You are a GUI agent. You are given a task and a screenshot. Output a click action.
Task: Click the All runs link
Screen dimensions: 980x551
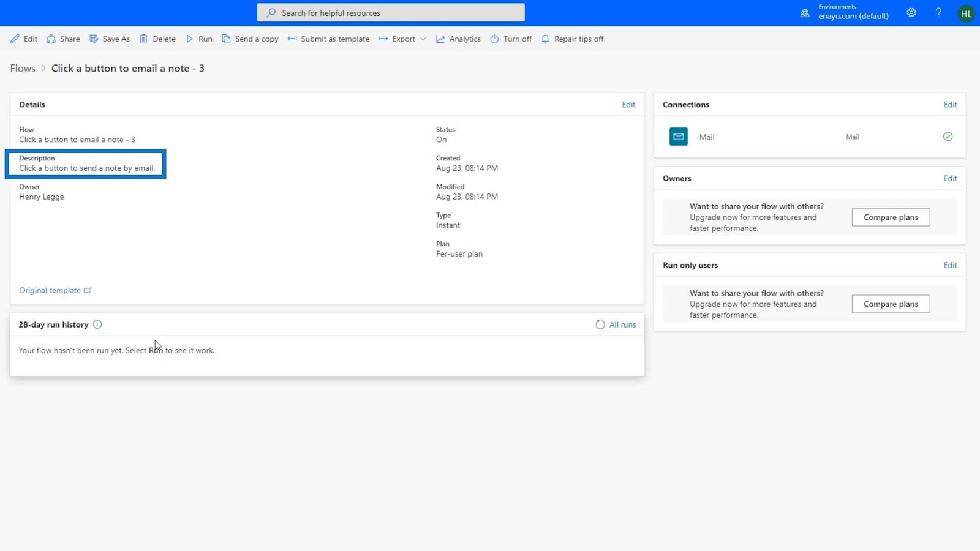pyautogui.click(x=622, y=324)
